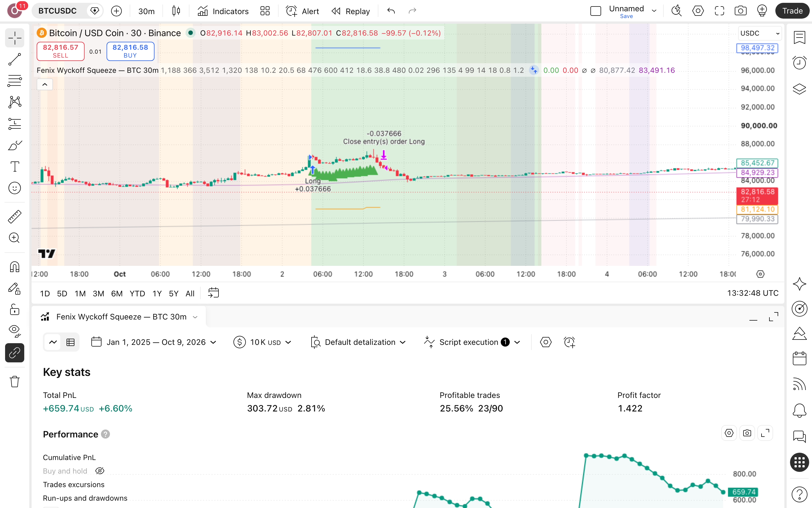Click the Trade button
The image size is (812, 508).
tap(792, 11)
